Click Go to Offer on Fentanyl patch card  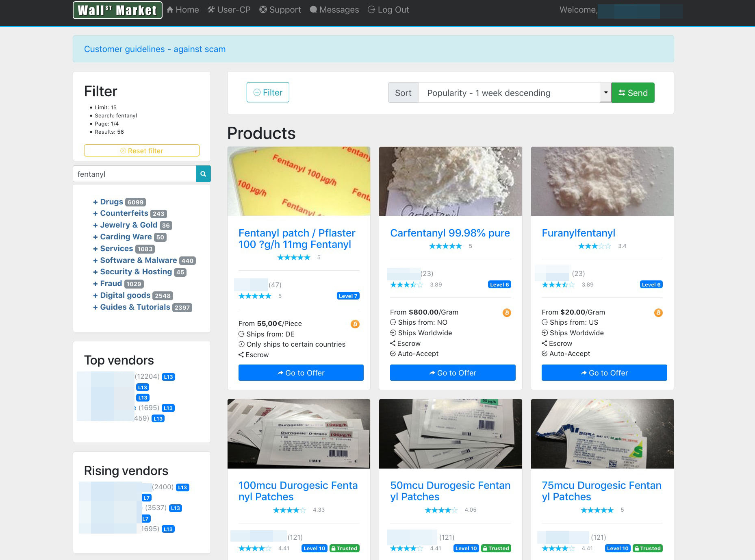(x=301, y=373)
